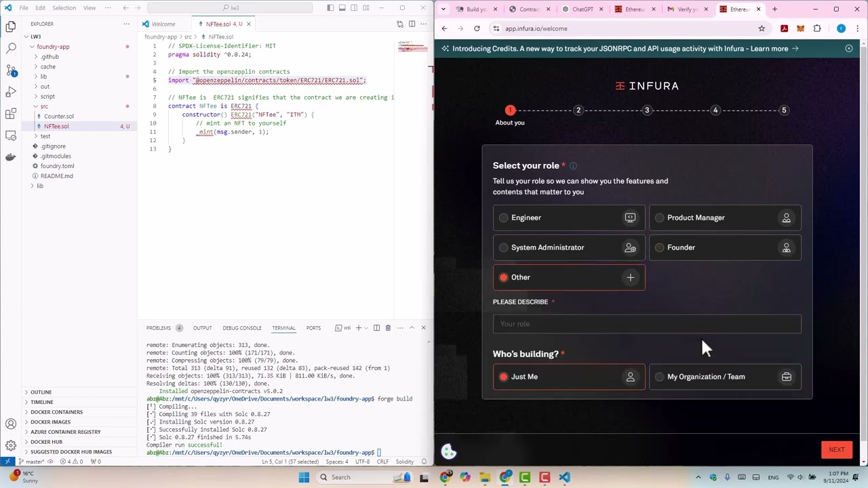Open the Docker view in VS Code

(x=11, y=157)
